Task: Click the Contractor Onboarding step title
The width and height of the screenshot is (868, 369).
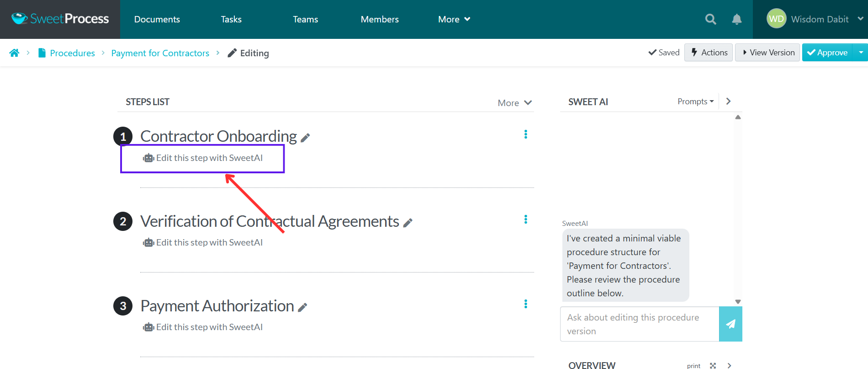Action: [x=218, y=136]
